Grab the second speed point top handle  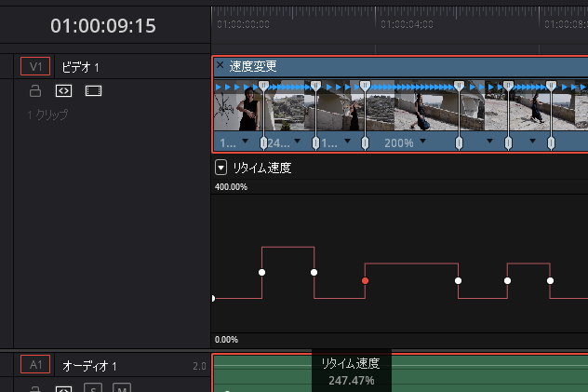point(315,85)
